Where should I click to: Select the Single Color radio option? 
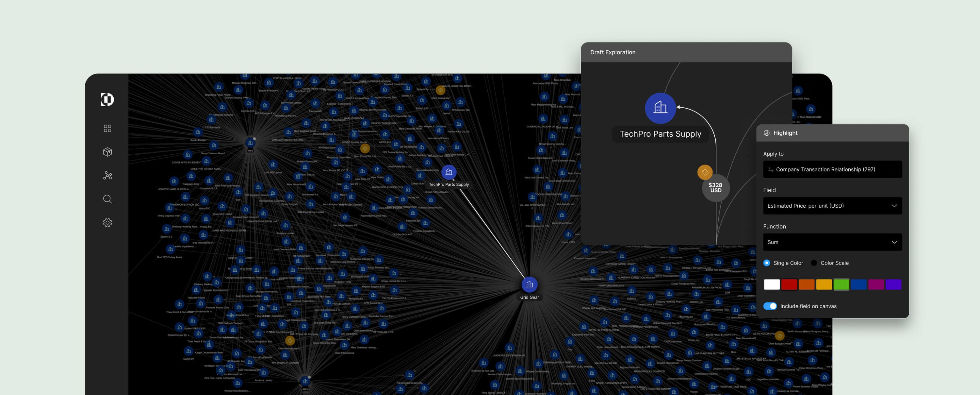tap(767, 263)
